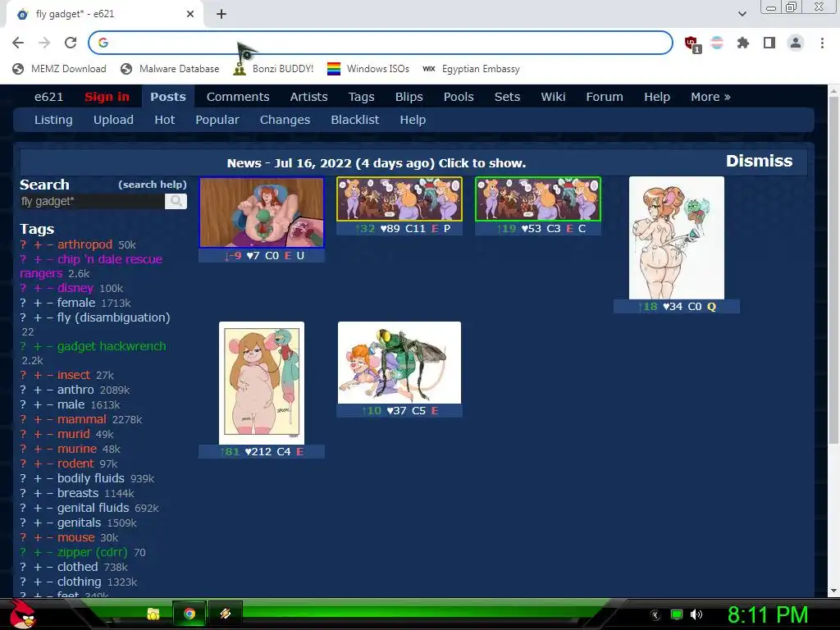The image size is (840, 630).
Task: Expand the 'More »' navigation menu
Action: 710,97
